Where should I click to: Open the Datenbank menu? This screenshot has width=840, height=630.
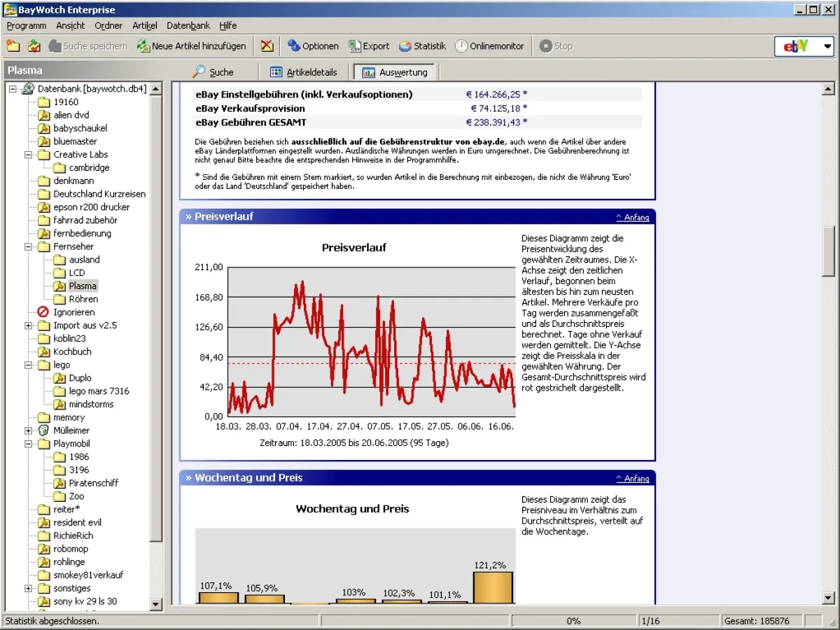[x=188, y=25]
